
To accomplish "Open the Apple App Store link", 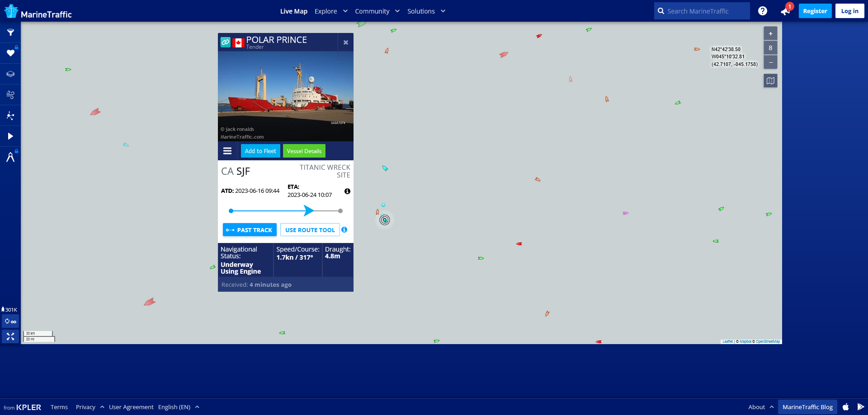I will (846, 407).
